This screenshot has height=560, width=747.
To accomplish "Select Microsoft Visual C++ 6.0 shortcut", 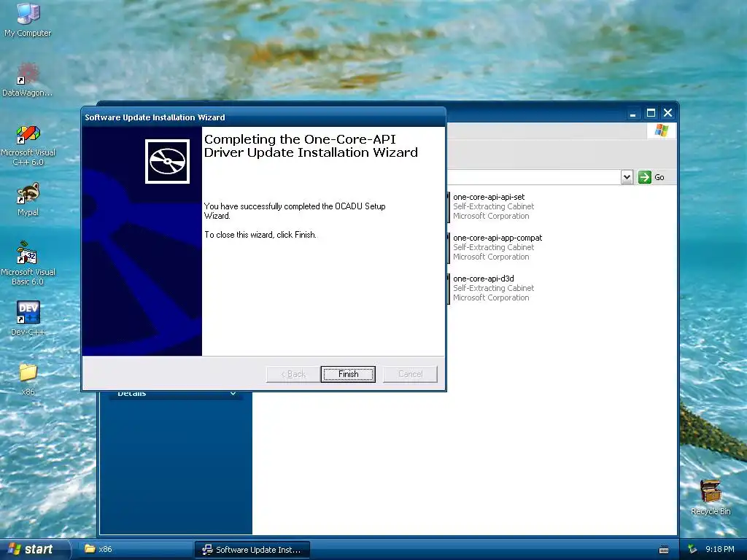I will click(x=28, y=145).
